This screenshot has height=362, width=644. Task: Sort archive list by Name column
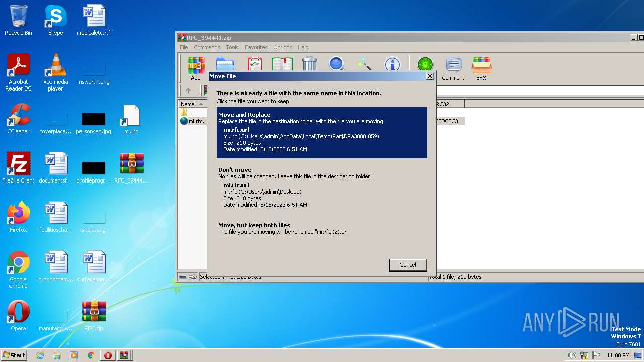(x=193, y=104)
